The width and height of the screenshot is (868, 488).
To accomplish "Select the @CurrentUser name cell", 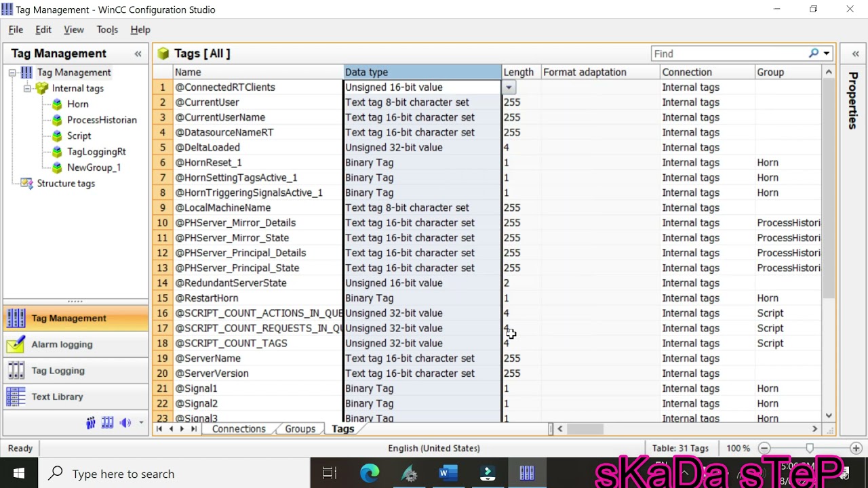I will click(x=258, y=102).
